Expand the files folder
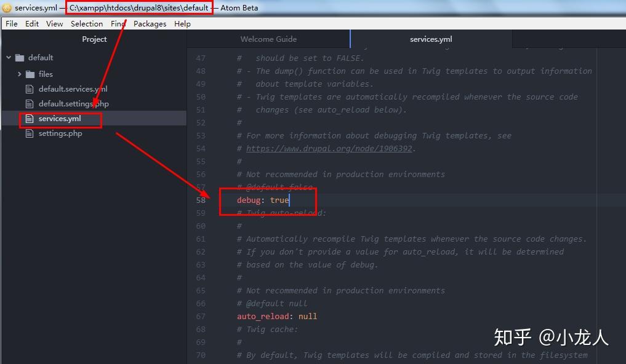Screen dimensions: 626x364 19,74
